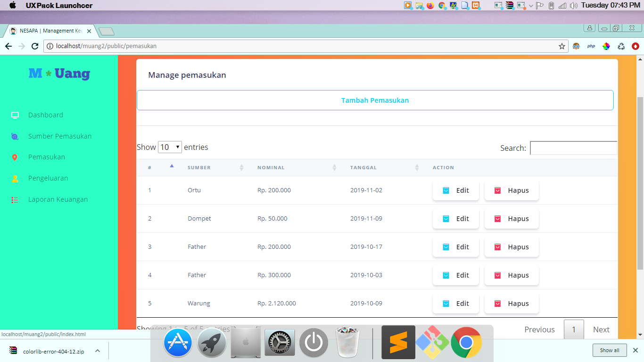Open the color wheel extension
This screenshot has width=644, height=362.
(606, 46)
